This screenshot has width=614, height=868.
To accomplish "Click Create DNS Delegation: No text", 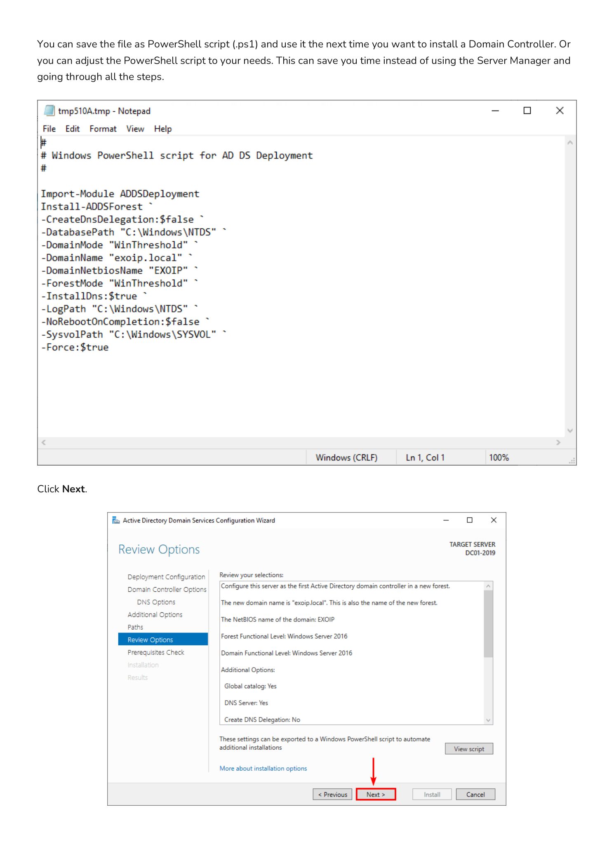I will (262, 720).
